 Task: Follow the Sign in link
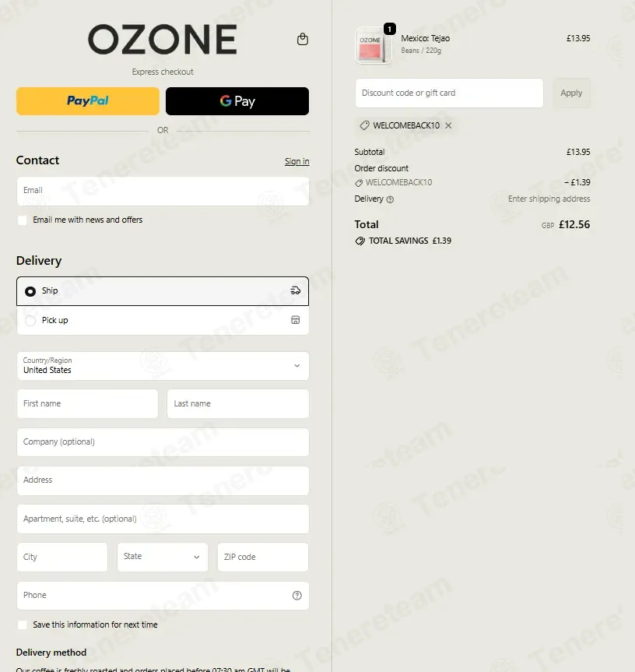296,161
